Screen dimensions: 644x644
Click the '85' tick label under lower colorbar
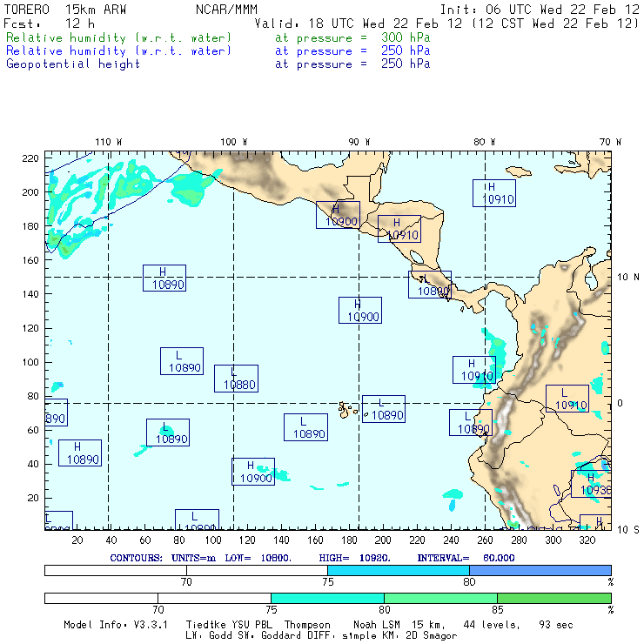498,609
